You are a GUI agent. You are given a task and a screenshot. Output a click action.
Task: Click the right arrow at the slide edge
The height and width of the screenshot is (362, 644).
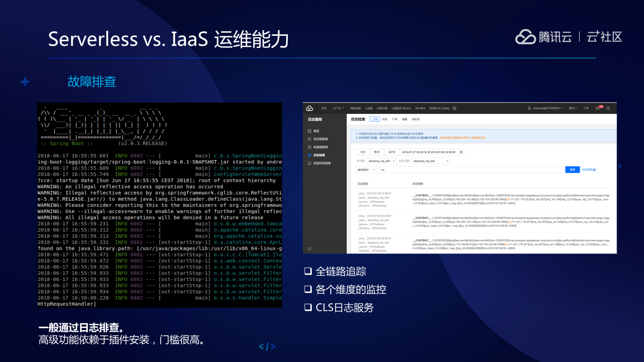click(620, 166)
